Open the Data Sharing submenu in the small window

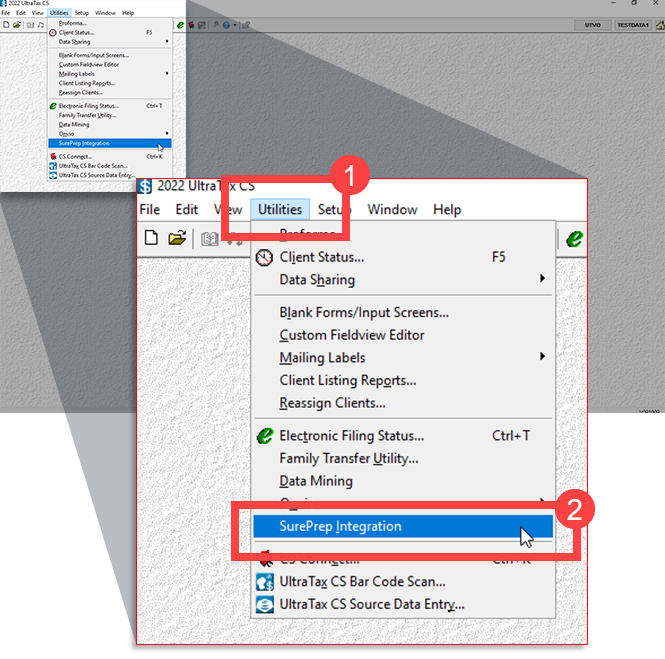[110, 42]
